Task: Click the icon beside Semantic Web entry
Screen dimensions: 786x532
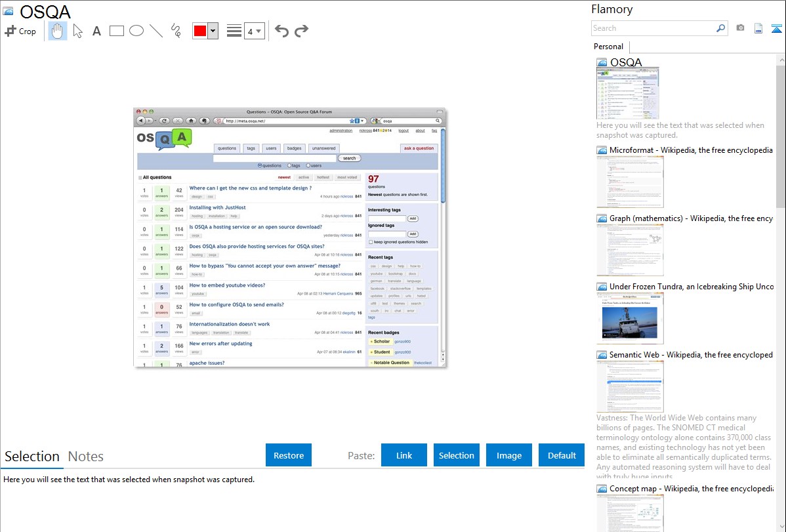Action: coord(602,354)
